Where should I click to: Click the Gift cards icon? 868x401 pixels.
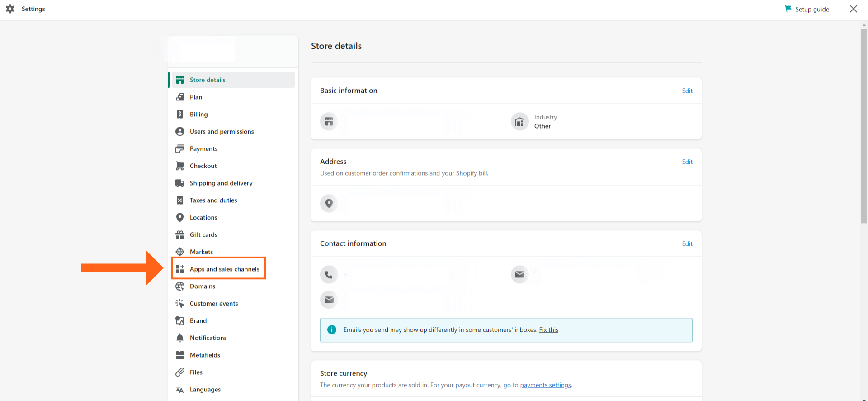(180, 234)
